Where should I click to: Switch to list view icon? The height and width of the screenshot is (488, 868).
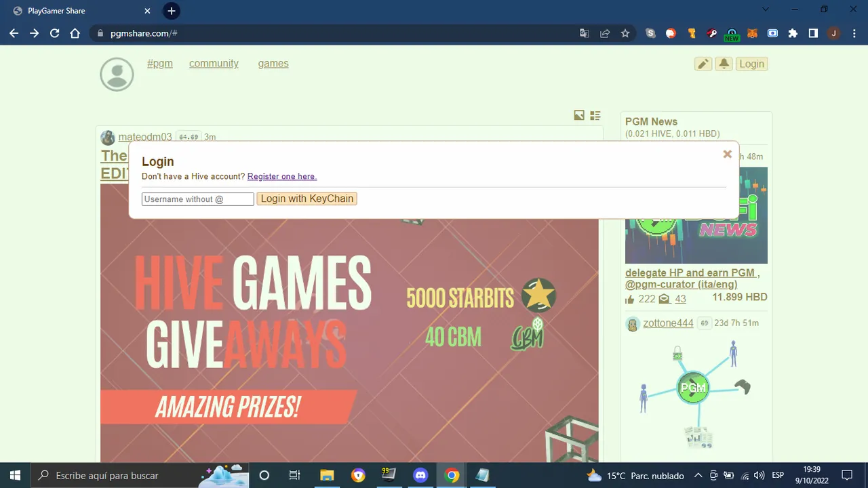click(x=595, y=115)
